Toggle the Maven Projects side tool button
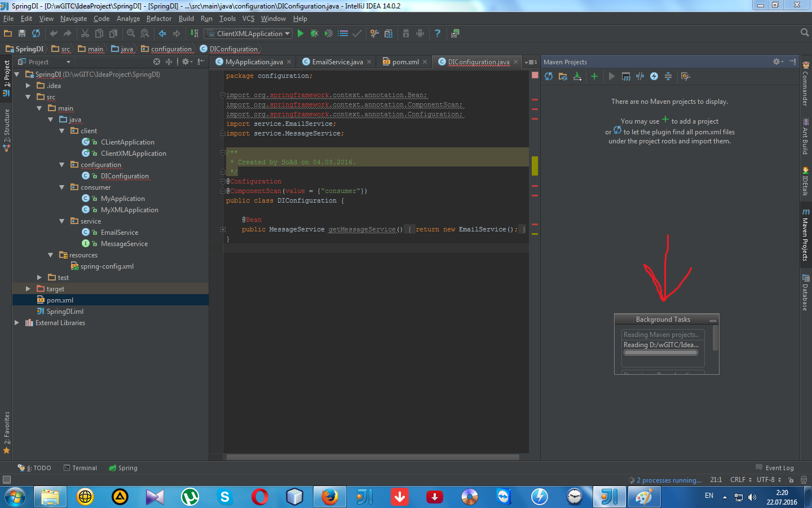Image resolution: width=812 pixels, height=508 pixels. point(806,235)
